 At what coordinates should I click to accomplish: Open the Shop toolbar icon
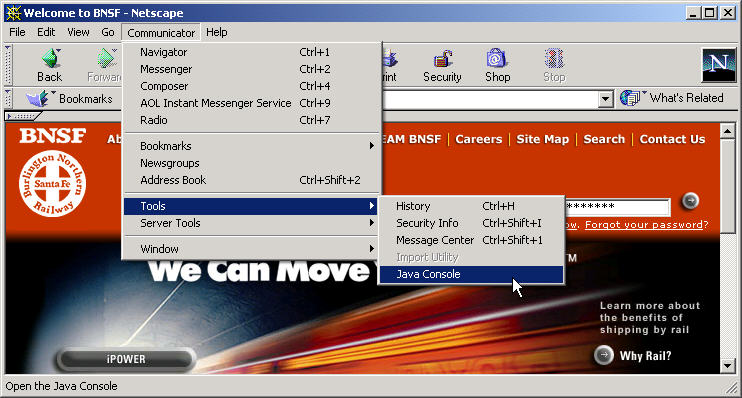(x=496, y=59)
